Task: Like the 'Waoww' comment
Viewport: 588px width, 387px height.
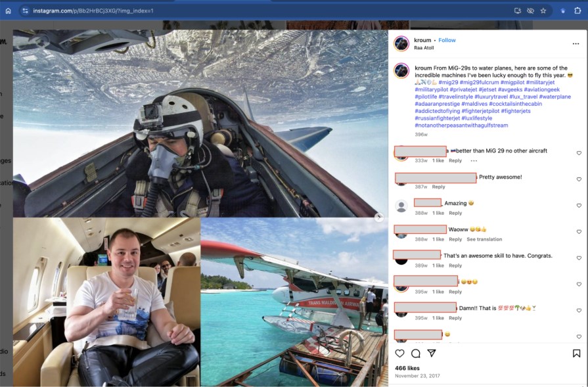Action: coord(579,232)
